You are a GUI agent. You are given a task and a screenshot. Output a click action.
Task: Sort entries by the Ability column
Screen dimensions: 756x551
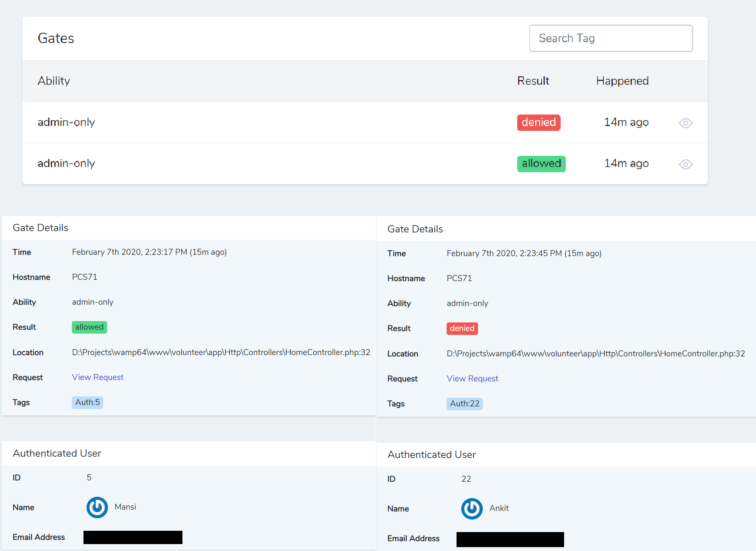(54, 81)
